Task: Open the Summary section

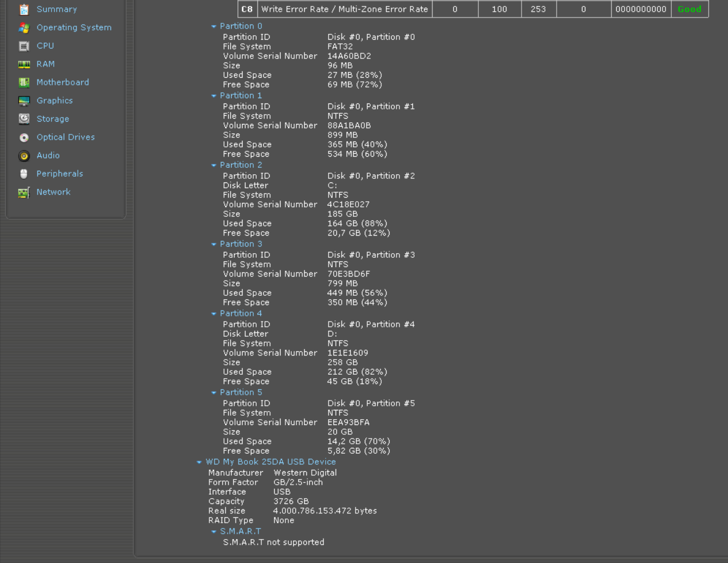Action: click(x=57, y=9)
